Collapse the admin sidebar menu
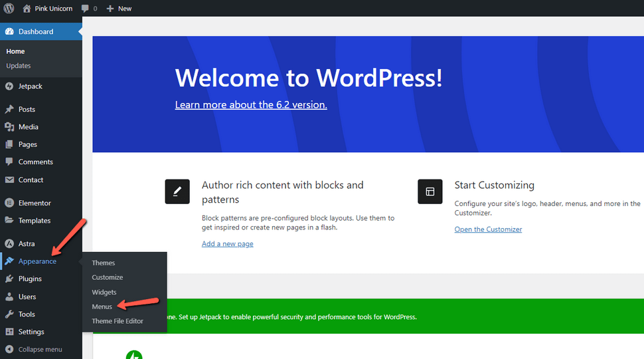Image resolution: width=644 pixels, height=359 pixels. (x=40, y=350)
